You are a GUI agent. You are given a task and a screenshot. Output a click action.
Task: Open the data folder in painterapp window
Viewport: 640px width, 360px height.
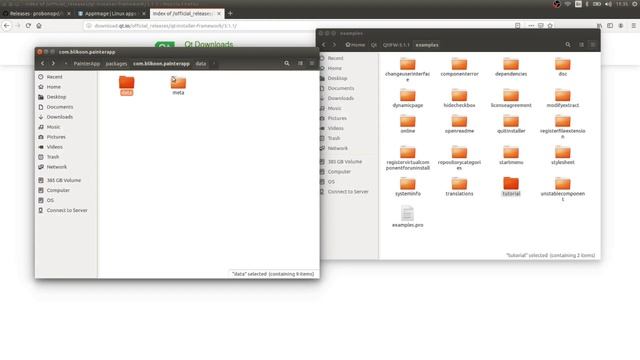pyautogui.click(x=127, y=85)
